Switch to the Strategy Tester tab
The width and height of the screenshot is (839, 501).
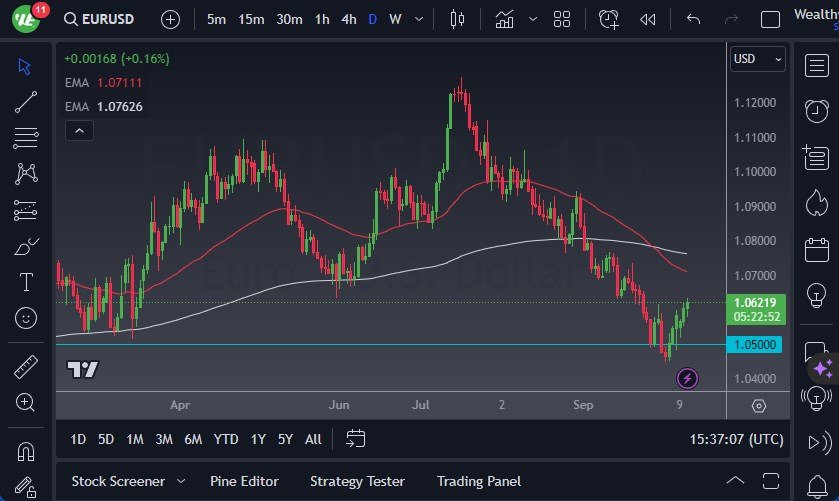pyautogui.click(x=357, y=481)
